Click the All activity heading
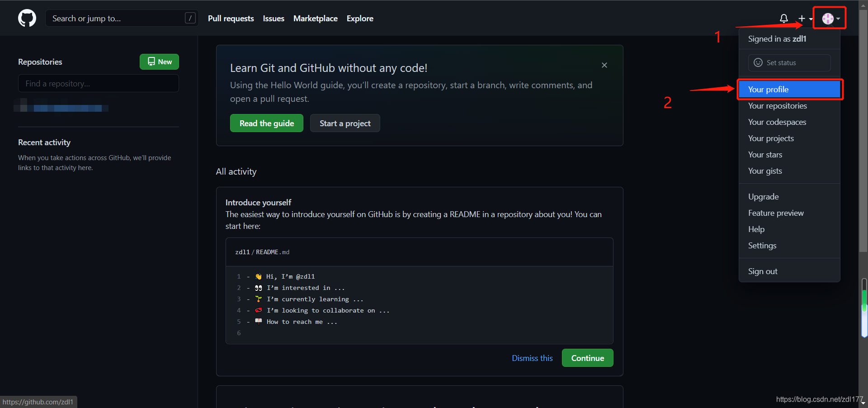 pos(236,171)
